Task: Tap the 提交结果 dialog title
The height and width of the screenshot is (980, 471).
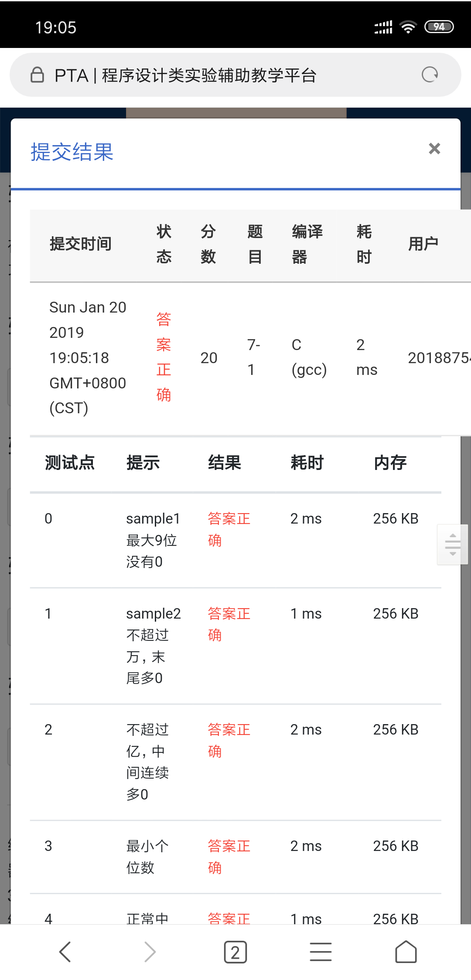Action: tap(72, 152)
